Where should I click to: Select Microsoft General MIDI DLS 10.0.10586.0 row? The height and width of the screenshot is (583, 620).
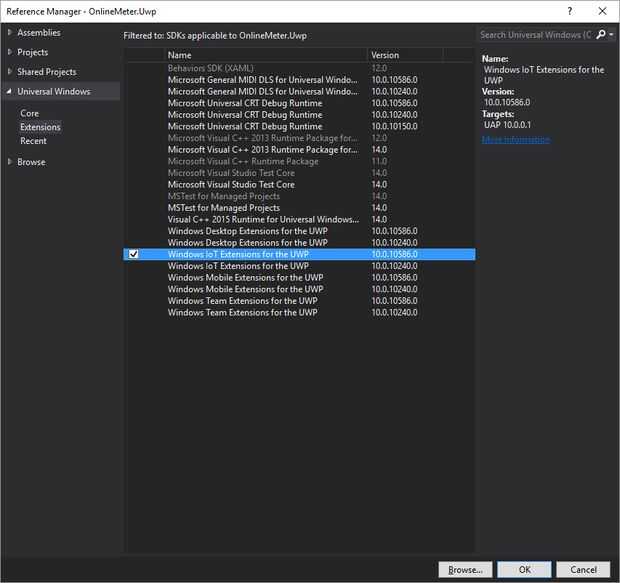(299, 80)
